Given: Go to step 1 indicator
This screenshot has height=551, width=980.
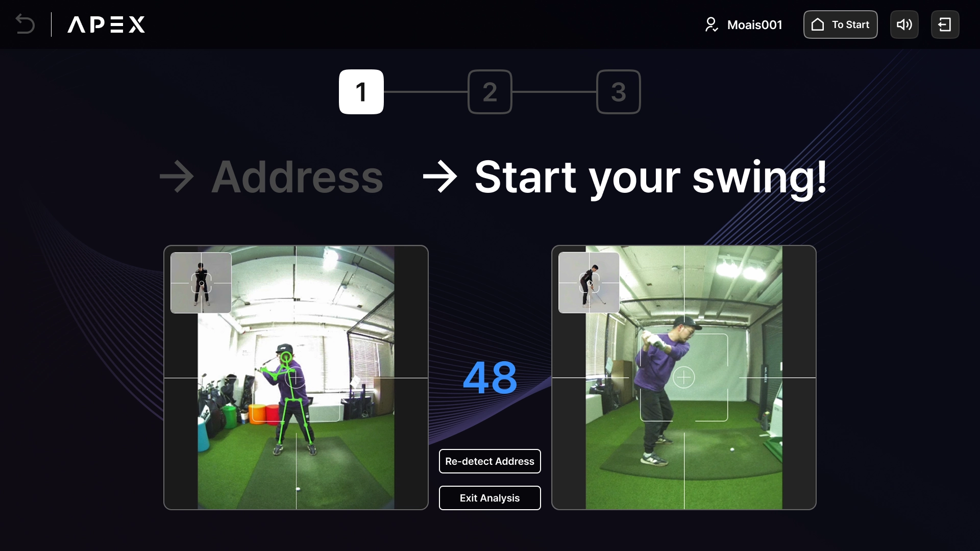Looking at the screenshot, I should tap(361, 92).
